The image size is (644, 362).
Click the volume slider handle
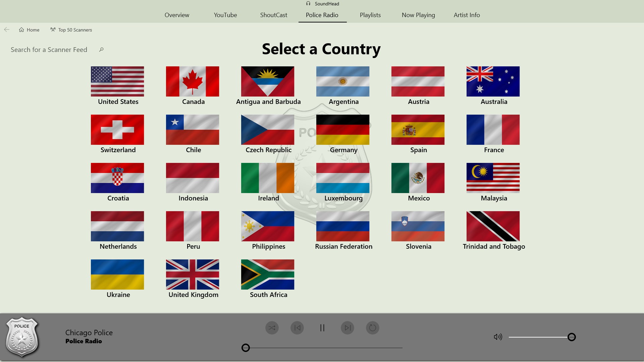coord(572,337)
